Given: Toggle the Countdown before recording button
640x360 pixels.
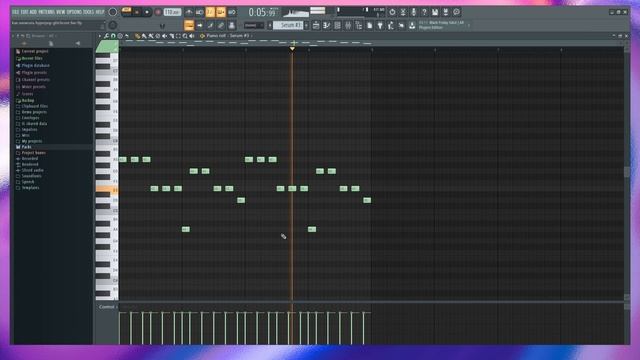Looking at the screenshot, I should coord(210,12).
